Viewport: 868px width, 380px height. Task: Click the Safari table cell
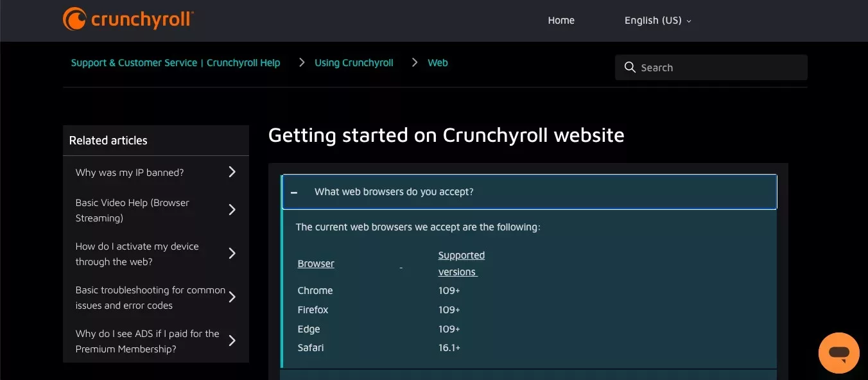coord(311,348)
